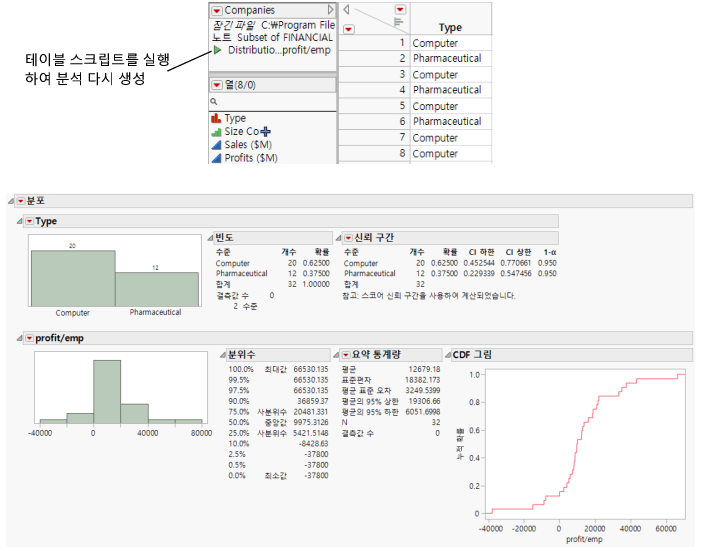Image resolution: width=706 pixels, height=551 pixels.
Task: Hide side panels with the left arrow
Action: click(x=346, y=9)
